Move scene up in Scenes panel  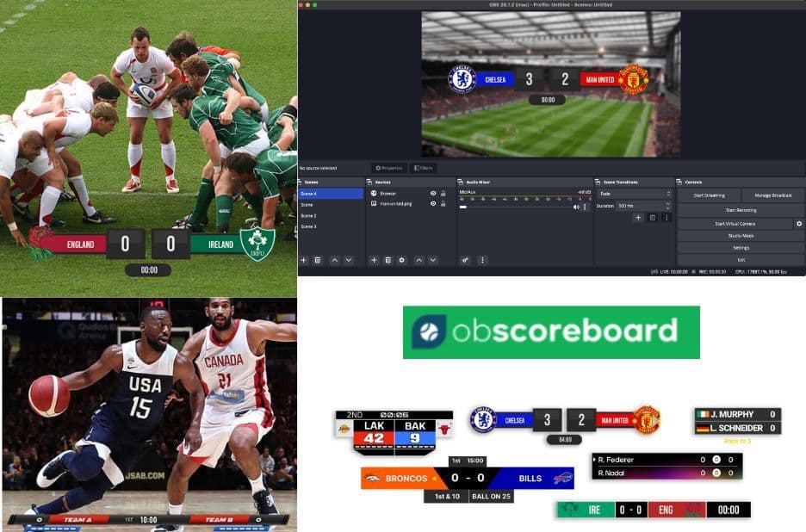pos(335,261)
